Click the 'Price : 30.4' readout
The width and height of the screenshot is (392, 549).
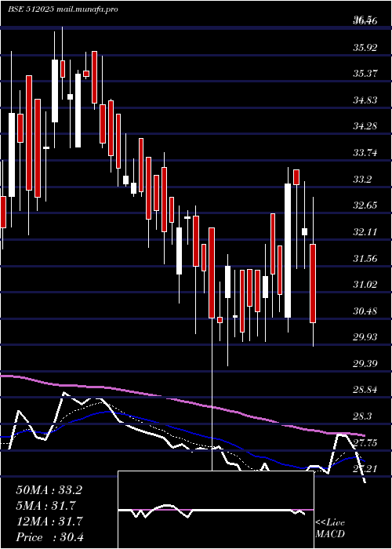(x=49, y=537)
